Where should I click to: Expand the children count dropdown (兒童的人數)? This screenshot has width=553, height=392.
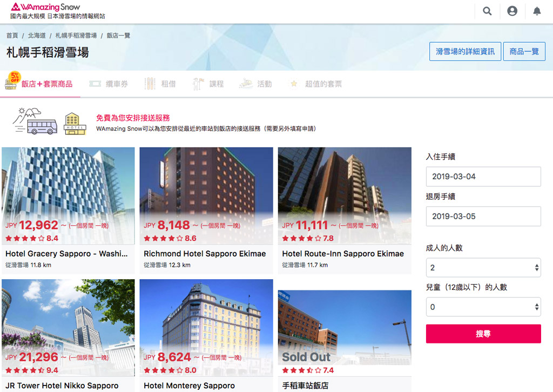(x=483, y=307)
